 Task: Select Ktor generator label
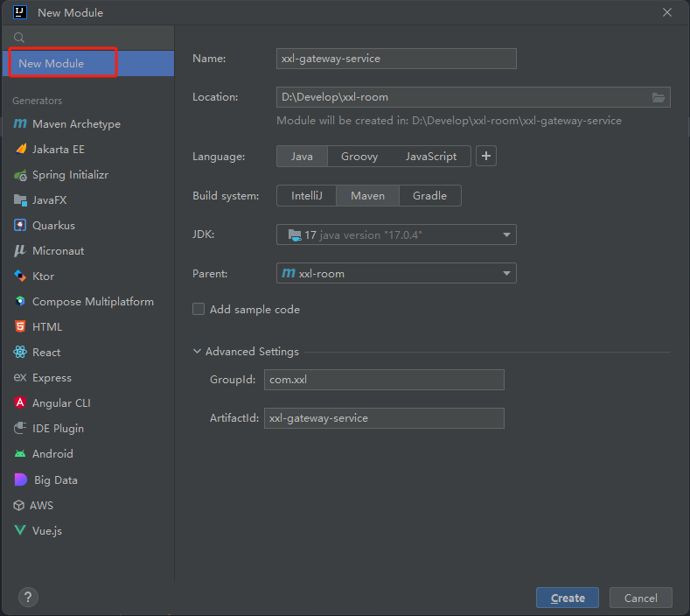tap(43, 276)
